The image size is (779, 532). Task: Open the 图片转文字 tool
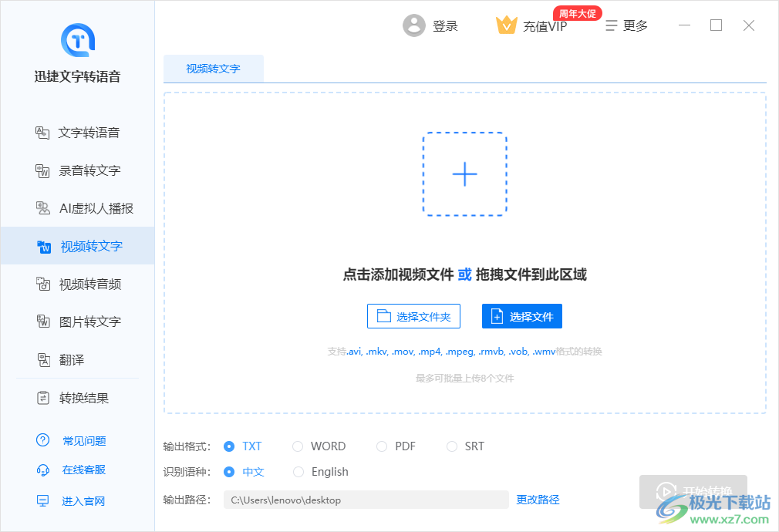tap(86, 322)
